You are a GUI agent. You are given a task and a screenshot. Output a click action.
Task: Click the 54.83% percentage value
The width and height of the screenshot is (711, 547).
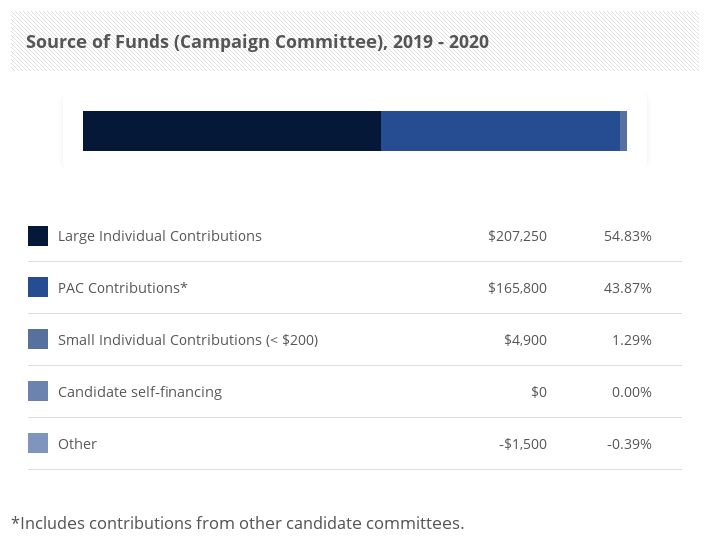[628, 236]
